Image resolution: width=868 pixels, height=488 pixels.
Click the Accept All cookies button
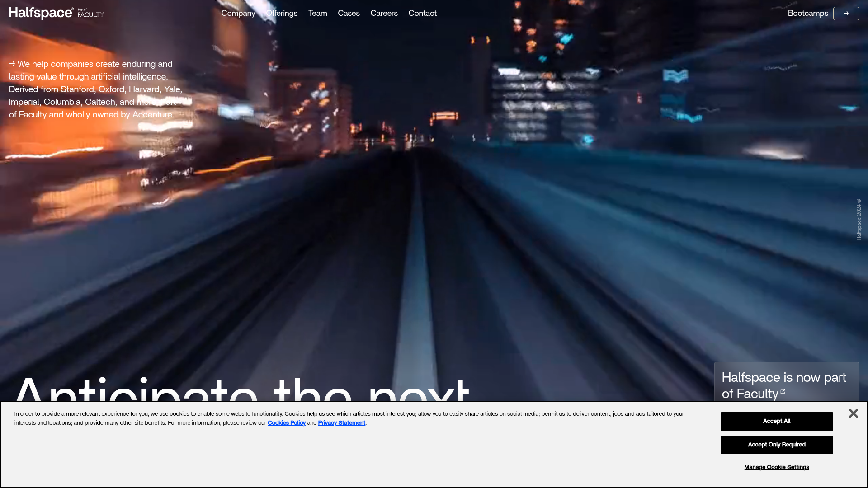click(x=777, y=421)
